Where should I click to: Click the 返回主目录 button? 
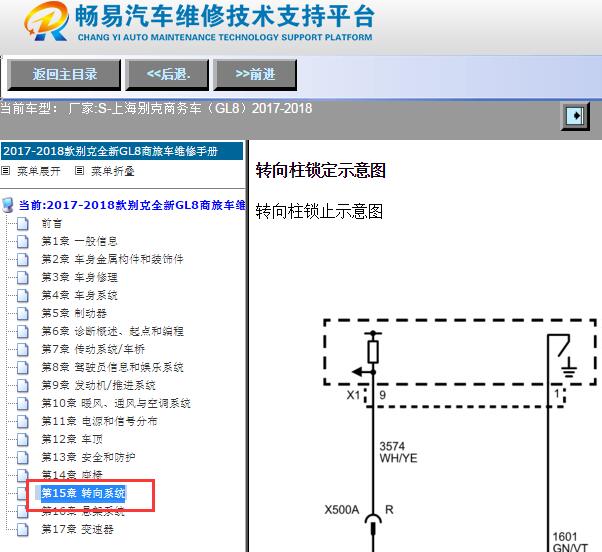pos(64,74)
